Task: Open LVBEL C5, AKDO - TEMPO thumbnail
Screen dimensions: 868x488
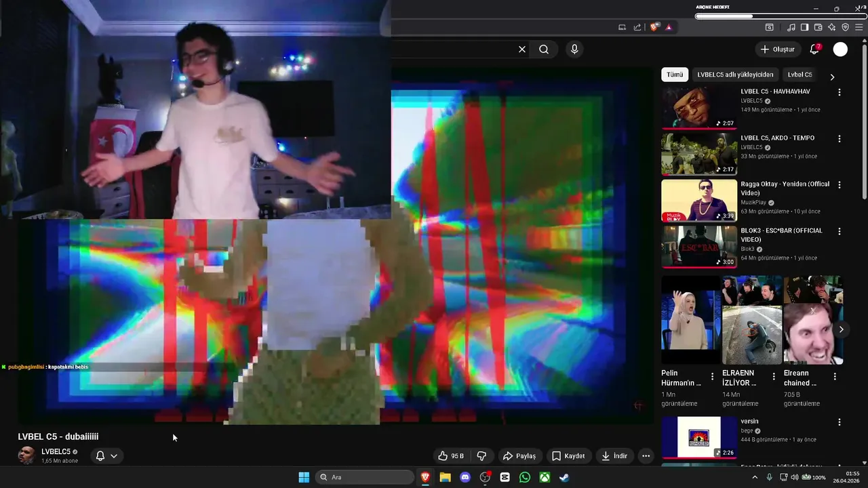Action: (699, 154)
